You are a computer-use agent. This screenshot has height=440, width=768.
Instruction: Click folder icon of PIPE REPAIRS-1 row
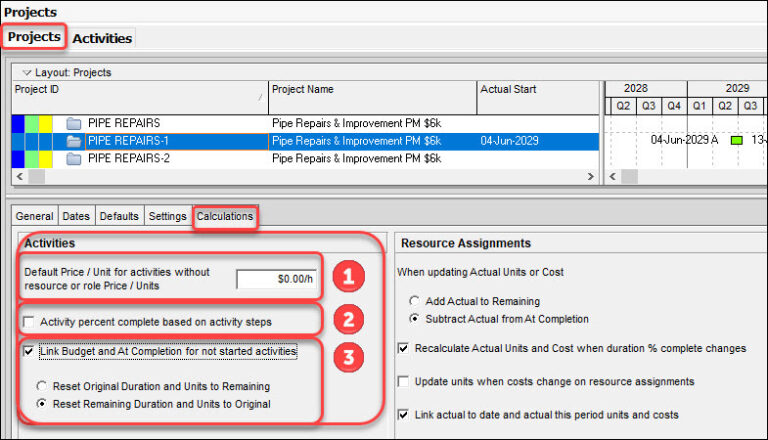pyautogui.click(x=73, y=141)
